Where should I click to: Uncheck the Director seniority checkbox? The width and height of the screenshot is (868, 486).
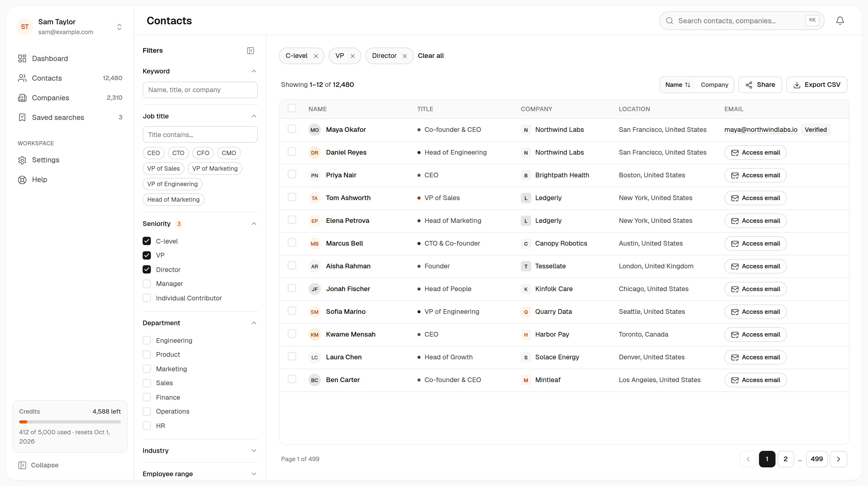click(146, 269)
